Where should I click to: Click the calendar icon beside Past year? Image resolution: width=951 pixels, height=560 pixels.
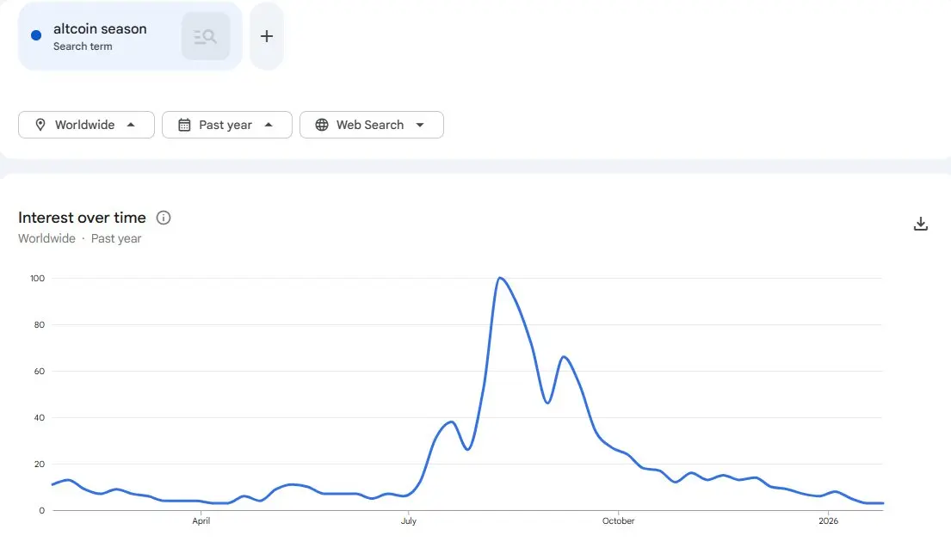click(184, 125)
